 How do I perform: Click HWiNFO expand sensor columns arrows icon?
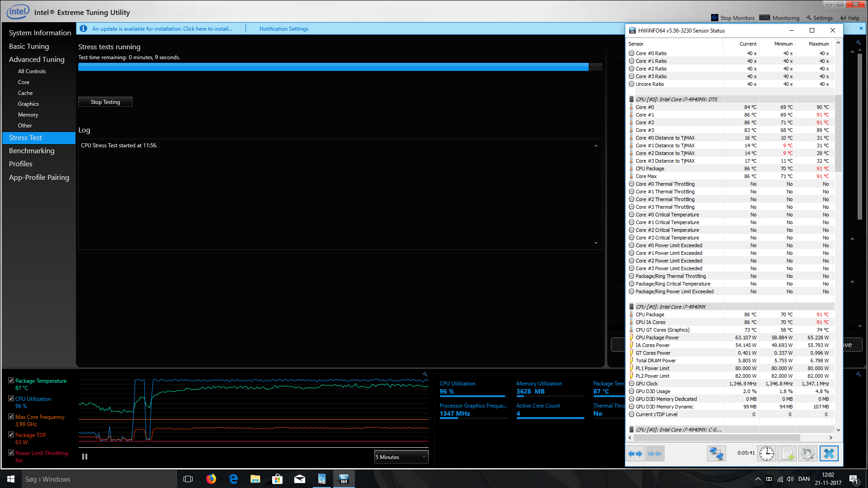[x=635, y=454]
